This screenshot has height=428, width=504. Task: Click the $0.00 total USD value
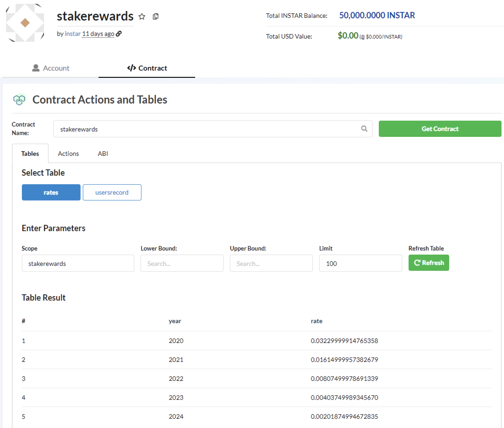[x=348, y=36]
